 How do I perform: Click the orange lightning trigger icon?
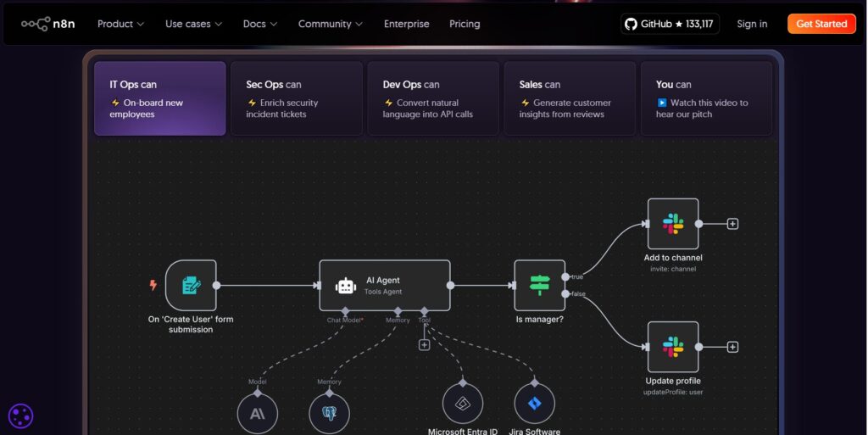click(153, 285)
